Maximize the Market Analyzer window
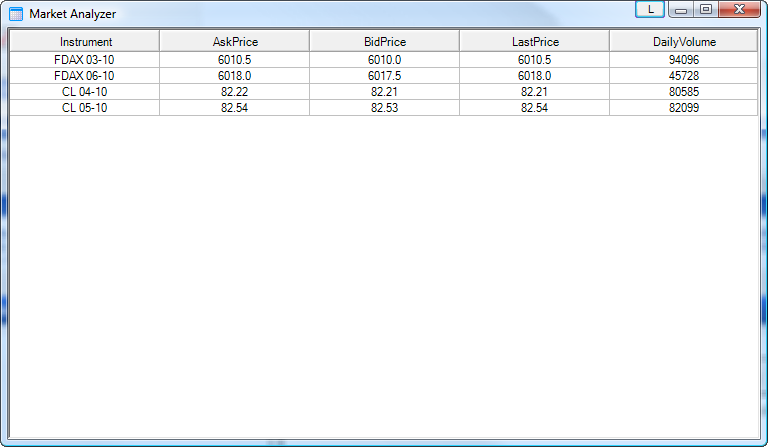 point(706,9)
